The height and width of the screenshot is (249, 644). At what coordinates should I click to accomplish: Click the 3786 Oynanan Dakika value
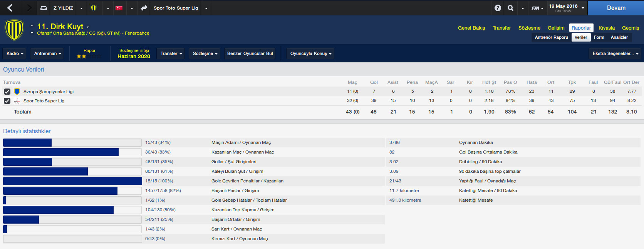tap(394, 142)
